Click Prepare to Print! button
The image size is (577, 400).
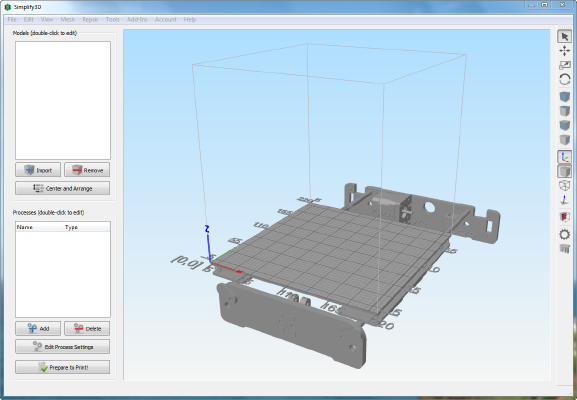click(63, 367)
